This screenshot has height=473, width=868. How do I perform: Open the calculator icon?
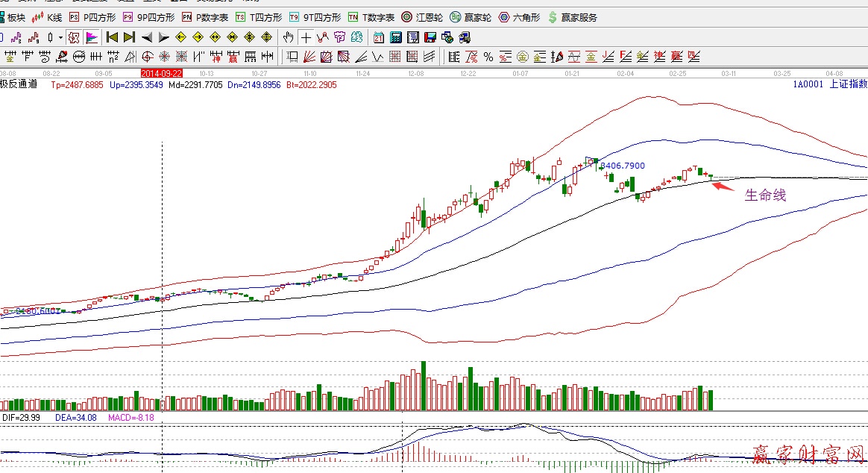(396, 37)
